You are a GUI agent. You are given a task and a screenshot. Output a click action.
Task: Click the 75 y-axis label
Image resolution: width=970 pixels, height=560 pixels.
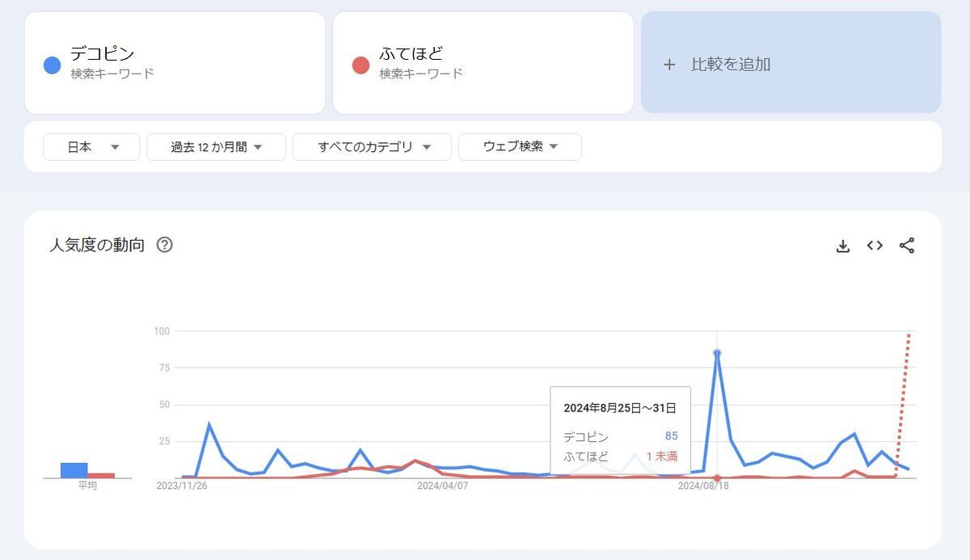(164, 368)
